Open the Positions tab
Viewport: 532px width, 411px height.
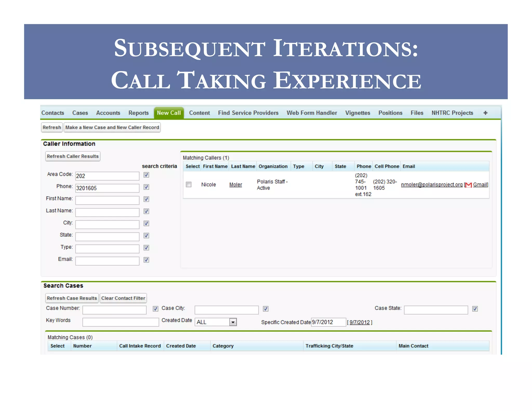click(390, 113)
